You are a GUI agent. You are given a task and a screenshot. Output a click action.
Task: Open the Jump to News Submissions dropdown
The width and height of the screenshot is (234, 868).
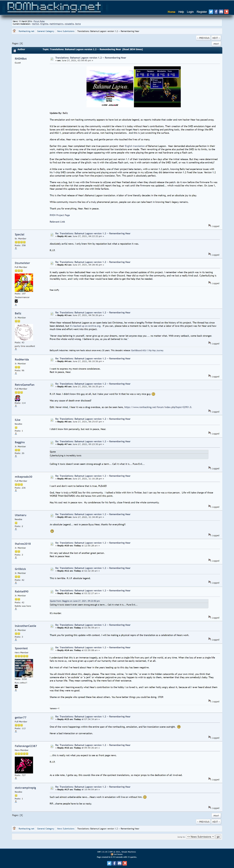click(200, 836)
